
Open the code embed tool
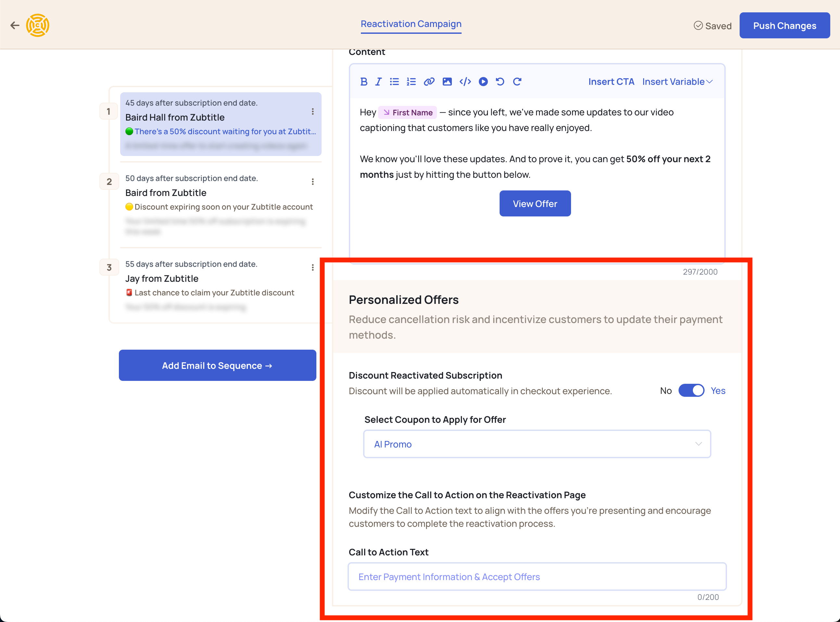465,82
